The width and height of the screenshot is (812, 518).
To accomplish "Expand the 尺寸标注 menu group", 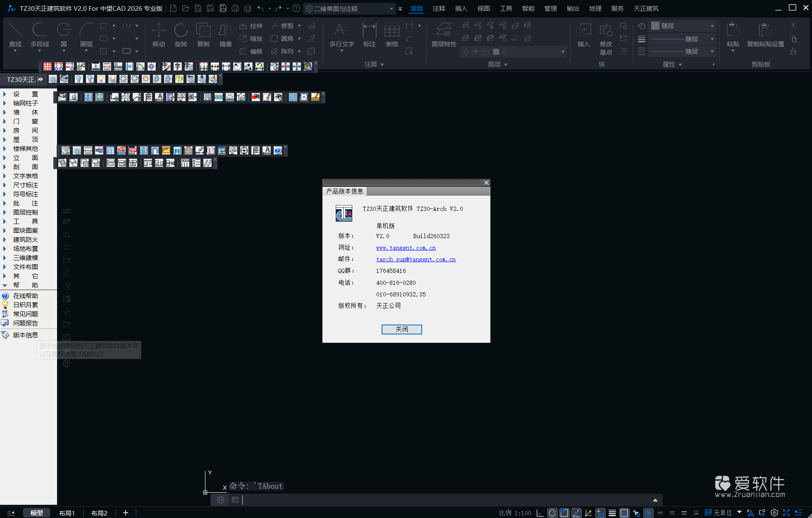I will coord(25,185).
